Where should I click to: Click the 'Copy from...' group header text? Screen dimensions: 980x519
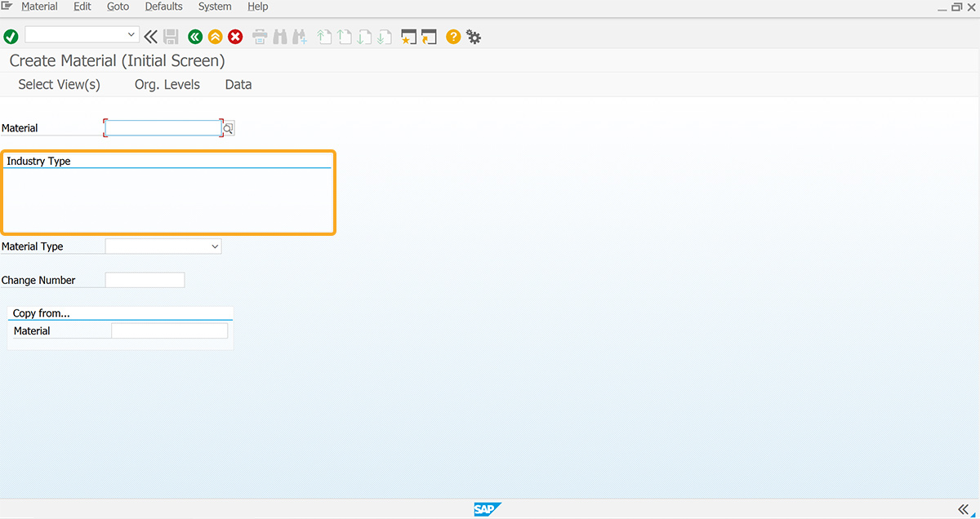pos(41,313)
